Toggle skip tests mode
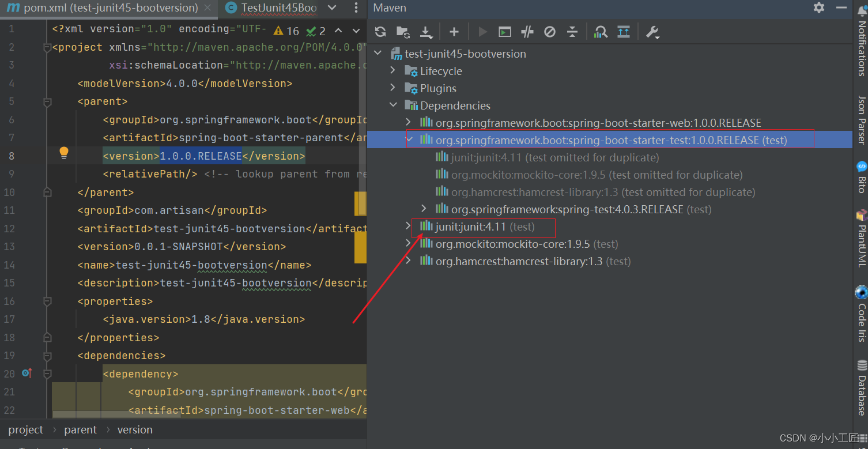Viewport: 868px width, 449px height. [550, 32]
